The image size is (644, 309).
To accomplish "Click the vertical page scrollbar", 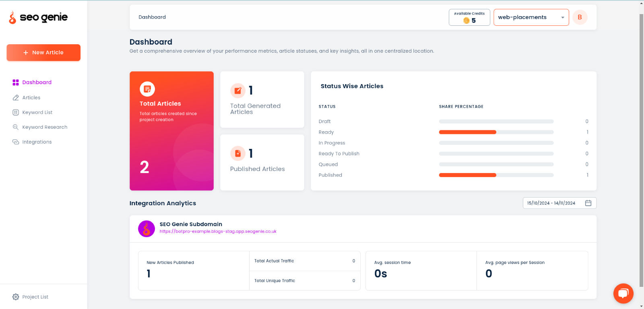I will coord(641,151).
